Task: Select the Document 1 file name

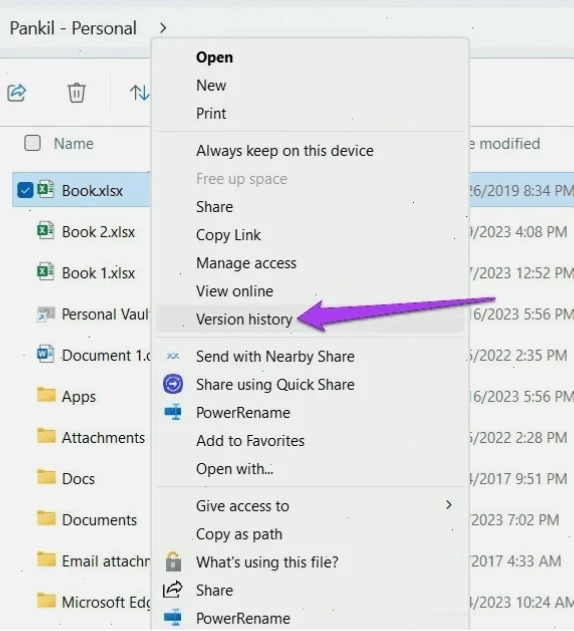Action: [x=106, y=356]
